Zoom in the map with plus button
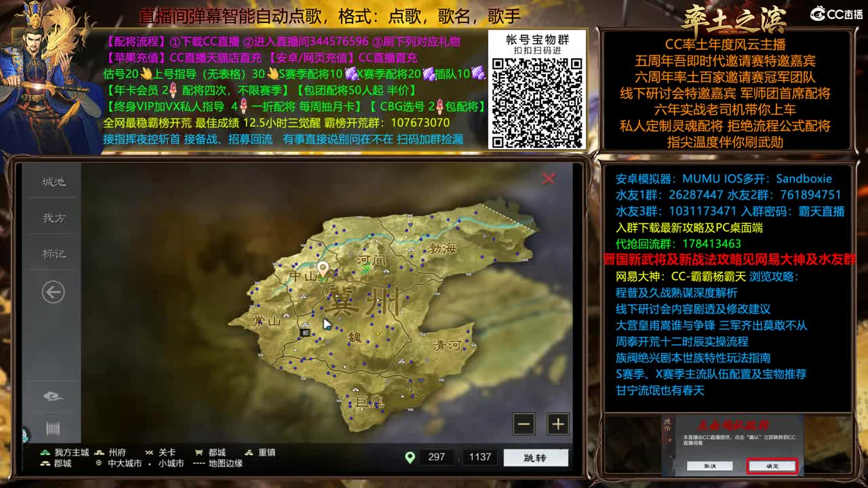Image resolution: width=868 pixels, height=488 pixels. tap(557, 424)
